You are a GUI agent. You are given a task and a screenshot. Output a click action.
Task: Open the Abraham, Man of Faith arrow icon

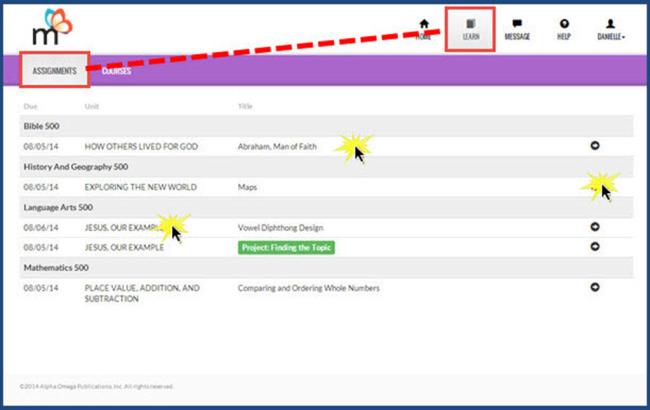[595, 146]
